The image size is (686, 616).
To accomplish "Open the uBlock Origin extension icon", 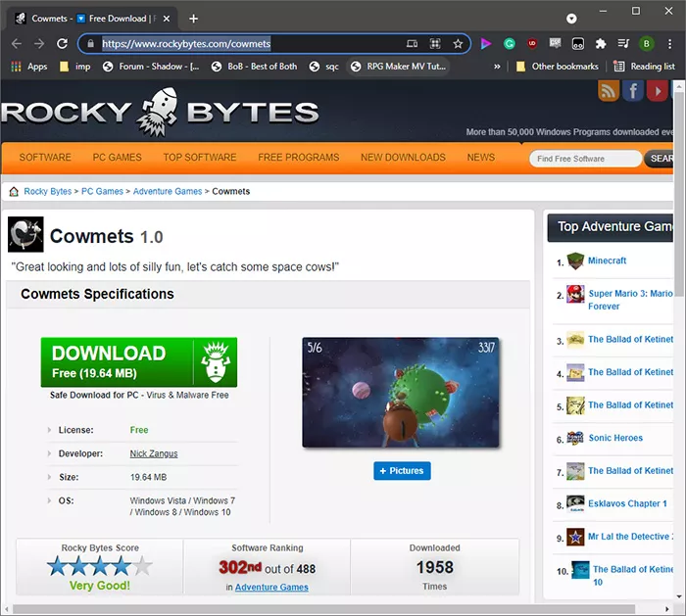I will [532, 43].
